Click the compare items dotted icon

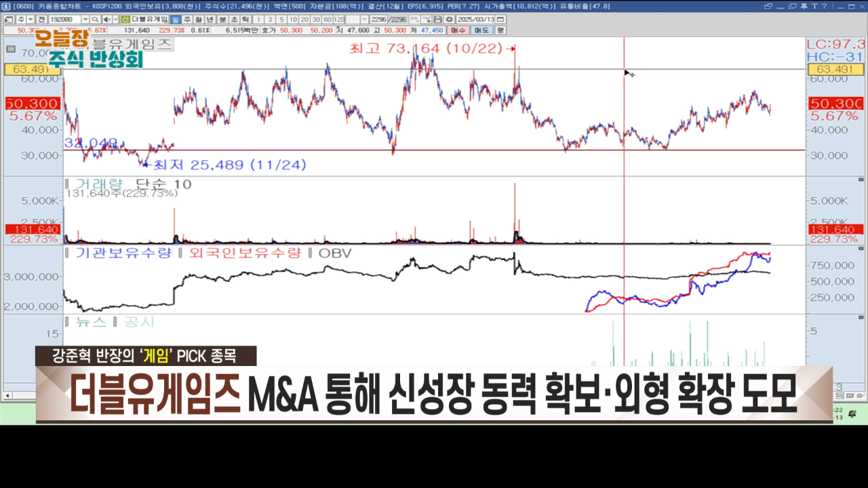(x=414, y=20)
